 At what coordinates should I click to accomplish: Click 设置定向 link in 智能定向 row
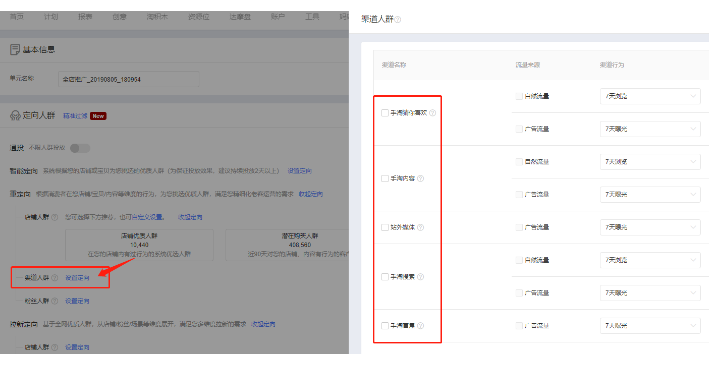point(300,171)
